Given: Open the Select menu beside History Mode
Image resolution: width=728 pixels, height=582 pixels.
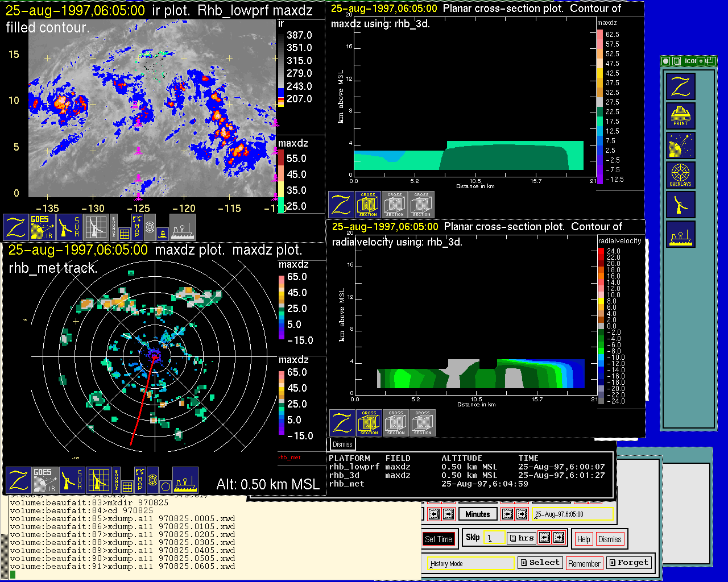Looking at the screenshot, I should point(540,563).
